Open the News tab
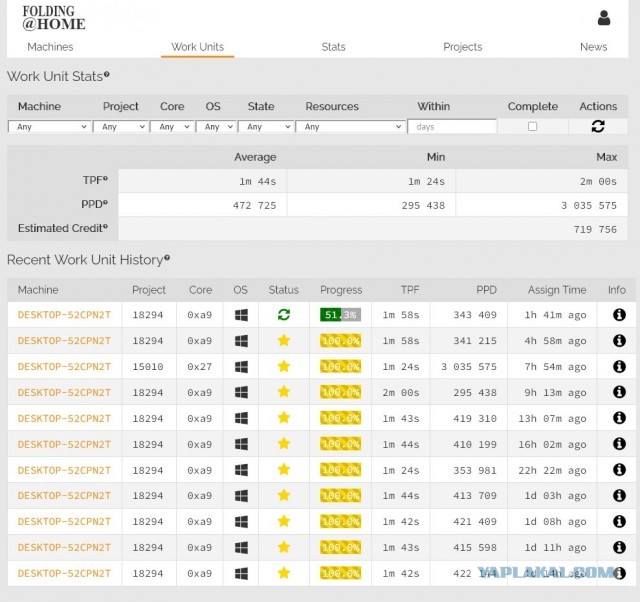640x602 pixels. 593,47
